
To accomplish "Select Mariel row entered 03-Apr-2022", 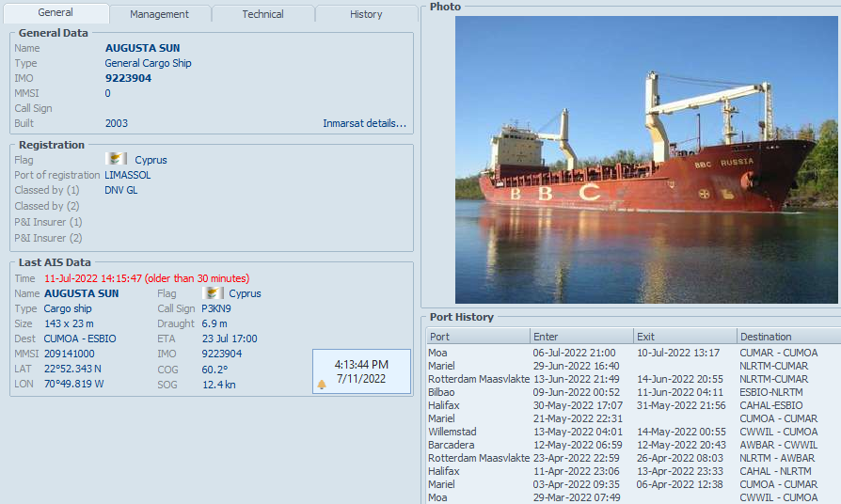I will pos(633,484).
